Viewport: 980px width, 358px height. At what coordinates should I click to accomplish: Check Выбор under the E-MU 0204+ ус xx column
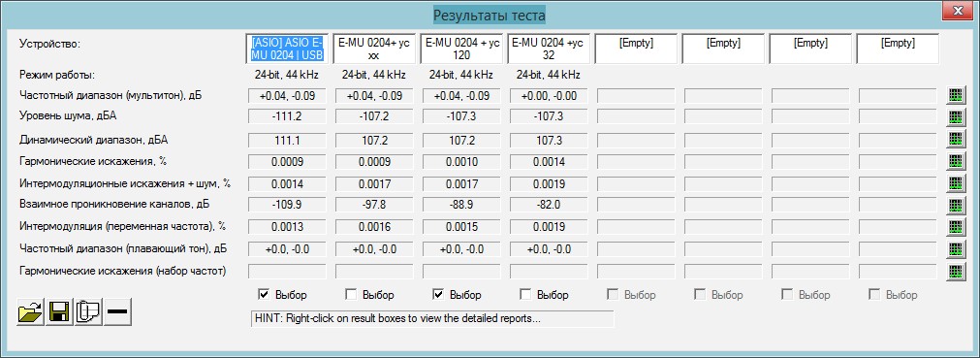tap(351, 294)
